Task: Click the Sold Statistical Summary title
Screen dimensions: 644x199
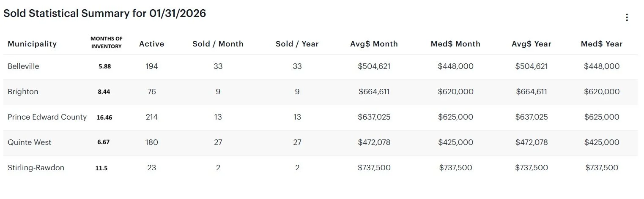Action: pos(104,14)
